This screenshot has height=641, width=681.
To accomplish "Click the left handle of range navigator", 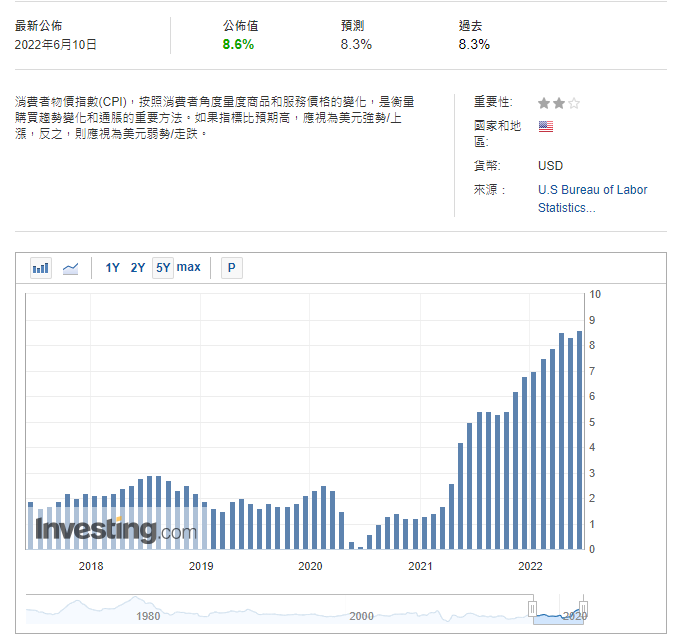I will [x=532, y=608].
